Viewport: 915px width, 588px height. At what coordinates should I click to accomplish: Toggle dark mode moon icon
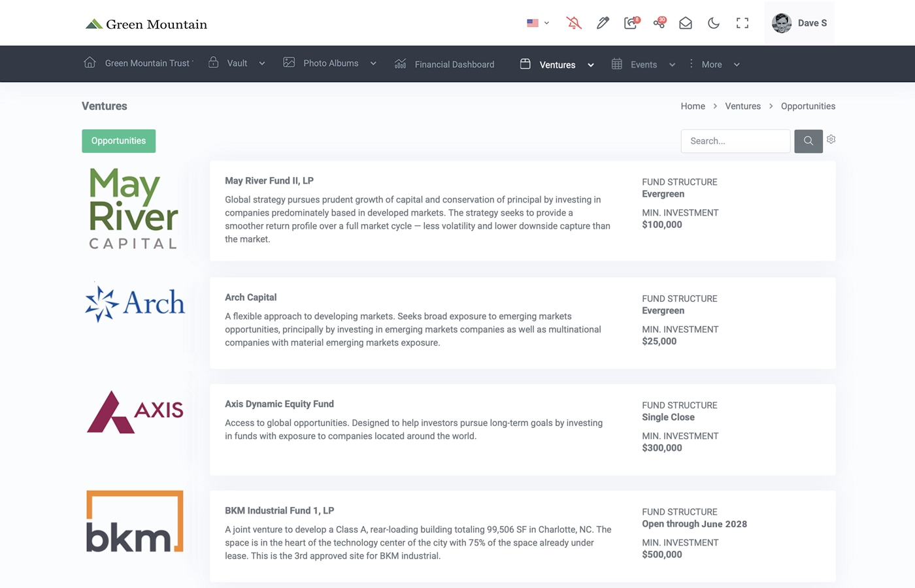coord(714,23)
